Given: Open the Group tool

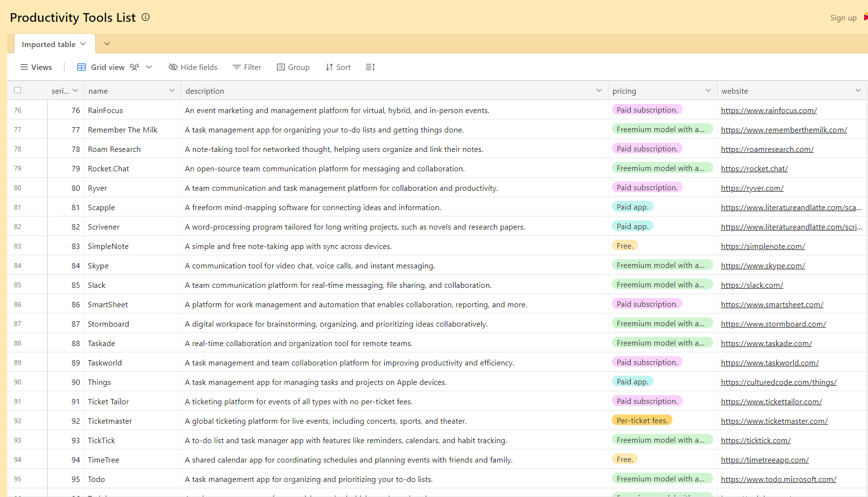Looking at the screenshot, I should tap(293, 67).
